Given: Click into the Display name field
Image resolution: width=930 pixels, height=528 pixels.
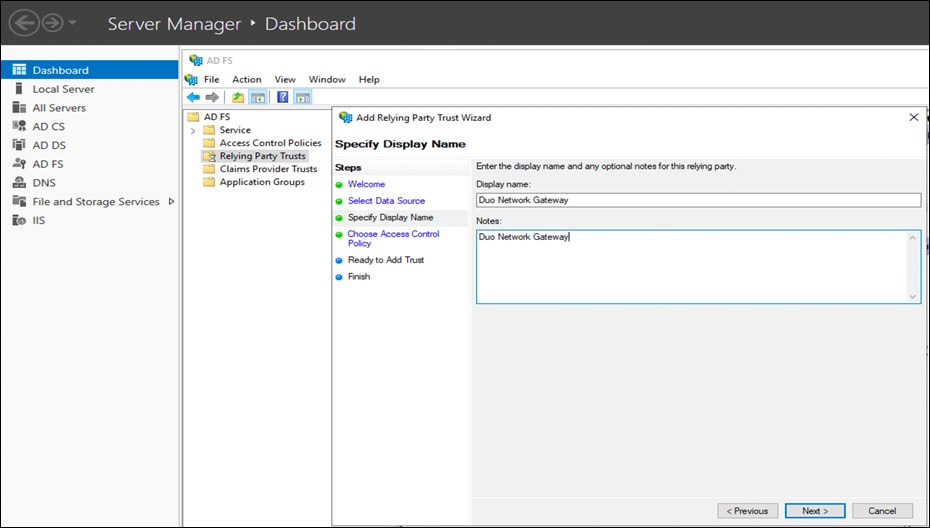Looking at the screenshot, I should 698,200.
